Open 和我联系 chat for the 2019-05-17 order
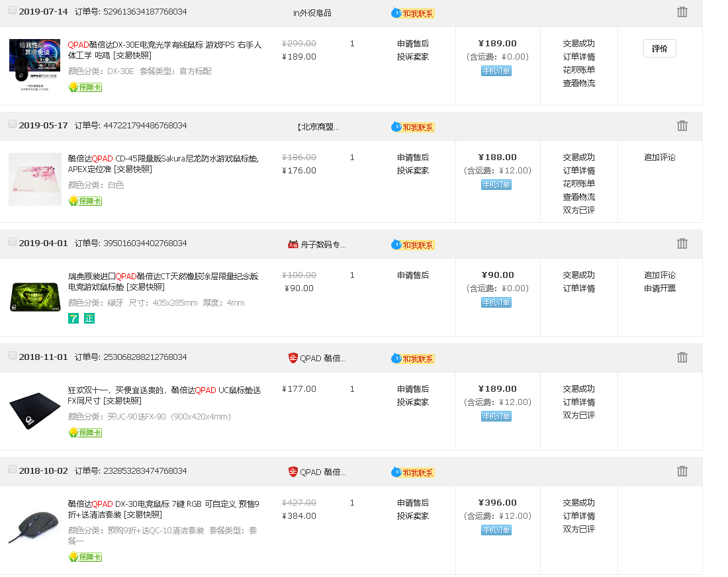Image resolution: width=728 pixels, height=577 pixels. [x=413, y=127]
